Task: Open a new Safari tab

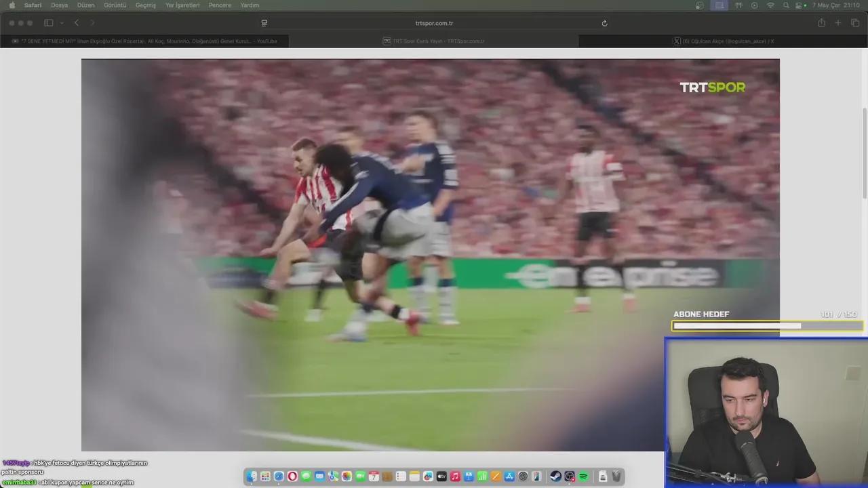Action: tap(838, 23)
